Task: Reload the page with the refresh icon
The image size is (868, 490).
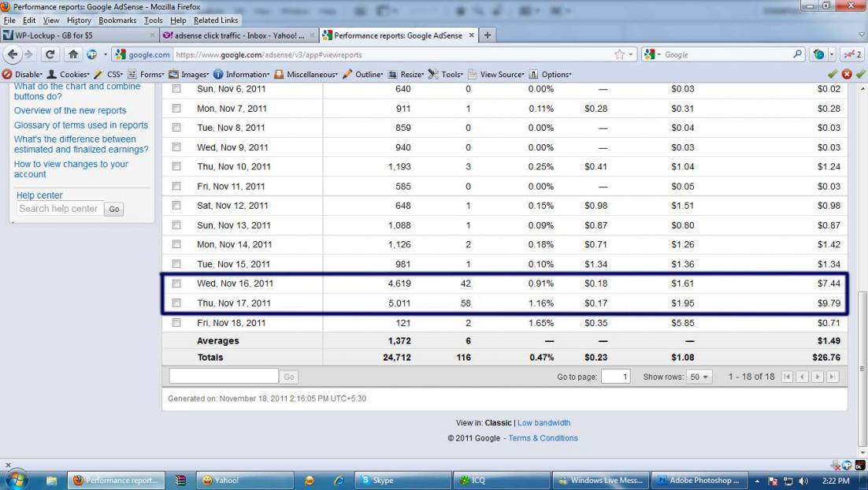Action: [50, 54]
